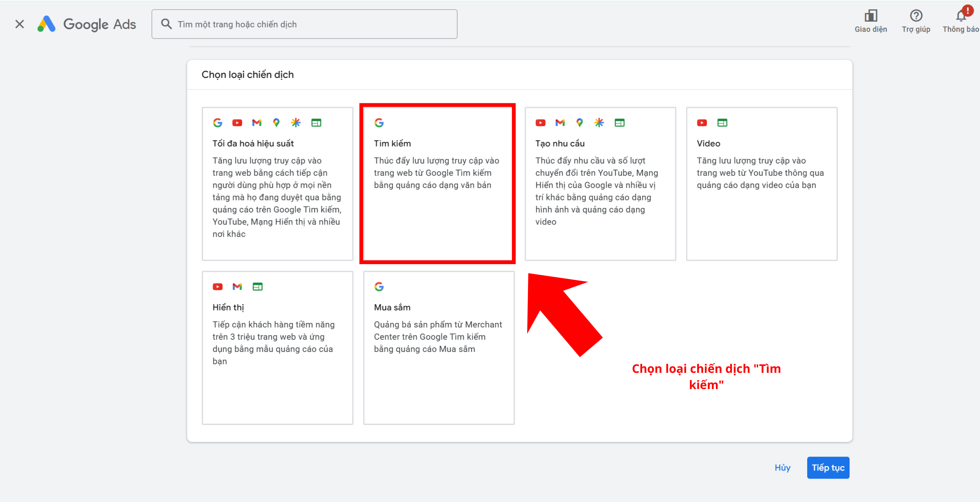Click YouTube icon in the Hiển thị card
The height and width of the screenshot is (502, 980).
218,286
